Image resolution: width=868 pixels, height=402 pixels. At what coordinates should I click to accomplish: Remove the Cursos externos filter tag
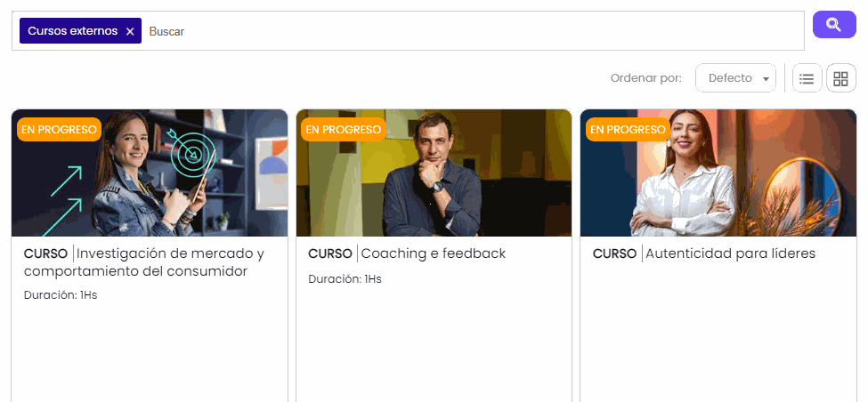130,31
